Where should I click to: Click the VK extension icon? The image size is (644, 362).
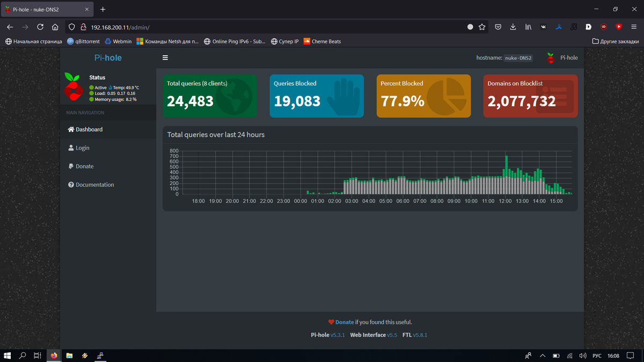point(544,27)
